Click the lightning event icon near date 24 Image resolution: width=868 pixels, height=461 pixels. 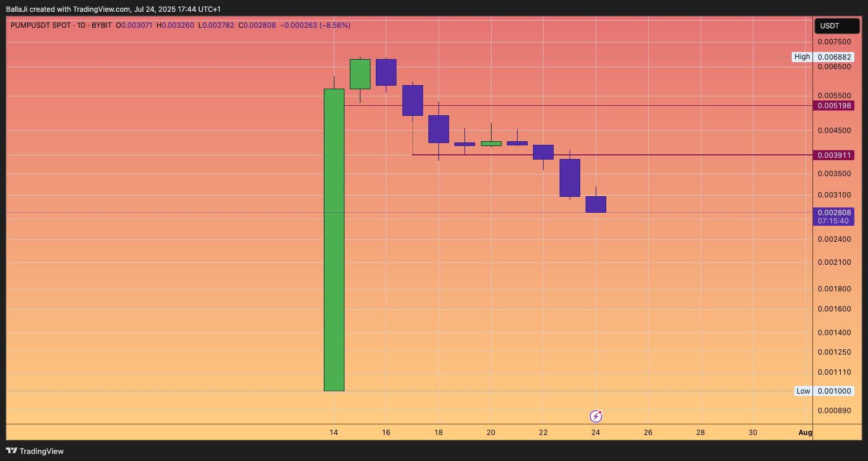click(596, 416)
